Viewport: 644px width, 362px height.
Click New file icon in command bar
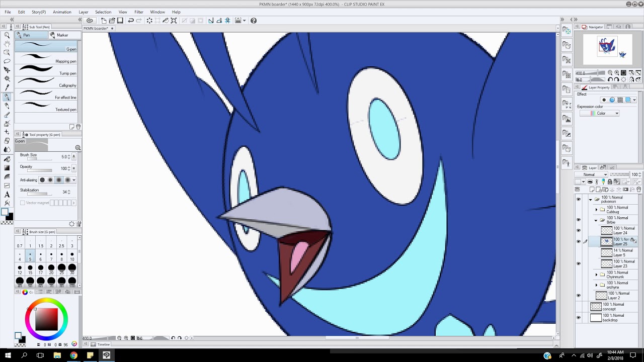[104, 21]
